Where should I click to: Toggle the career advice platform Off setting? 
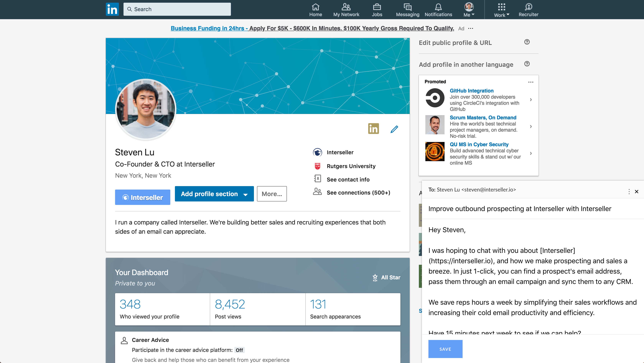239,350
